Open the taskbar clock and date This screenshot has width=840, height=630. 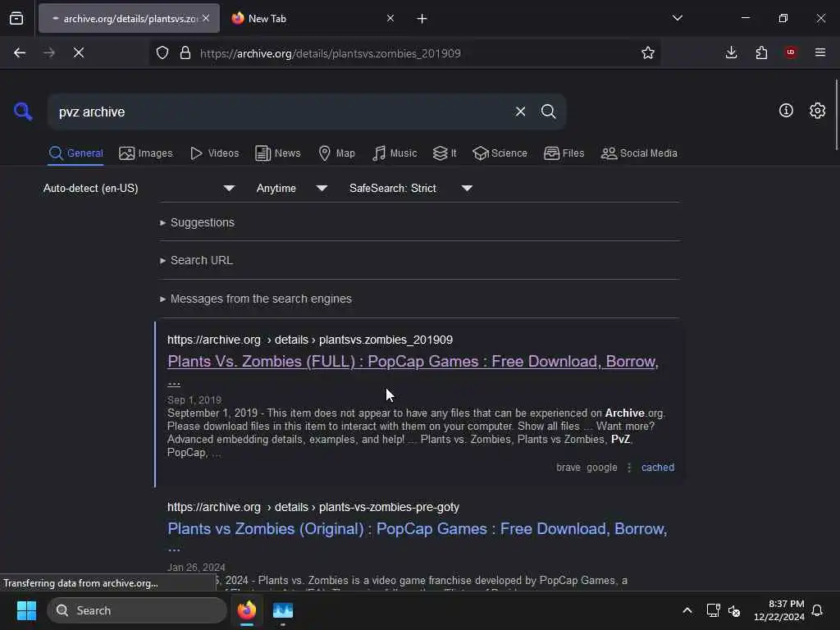779,610
